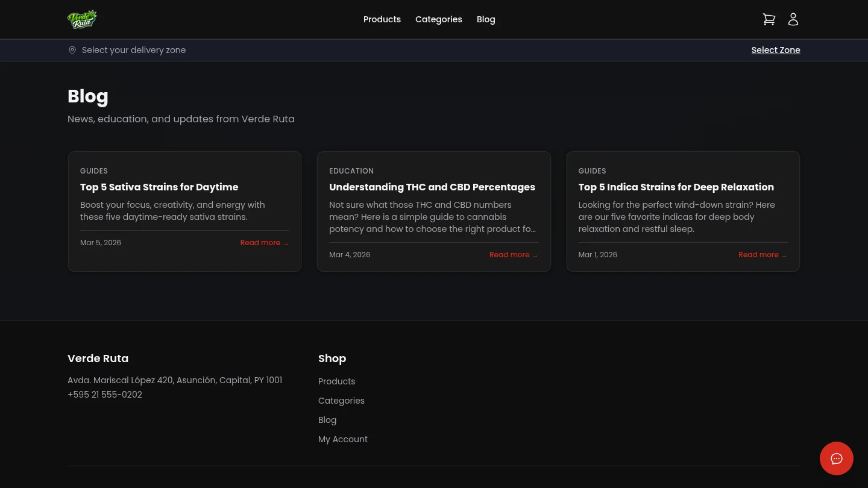Open Understanding THC and CBD Percentages title

(432, 187)
